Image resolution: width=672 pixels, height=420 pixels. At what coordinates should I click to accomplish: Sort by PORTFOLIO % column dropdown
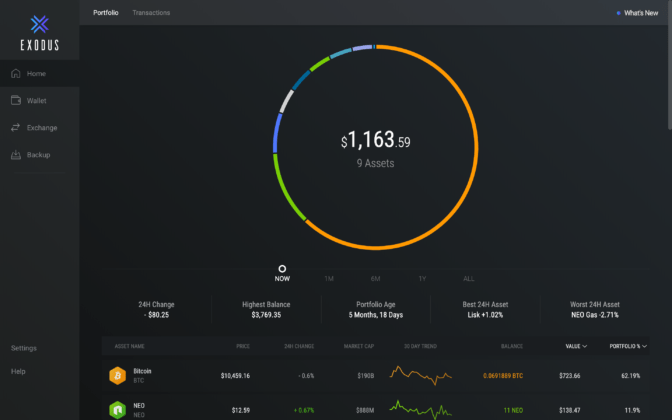tap(645, 346)
